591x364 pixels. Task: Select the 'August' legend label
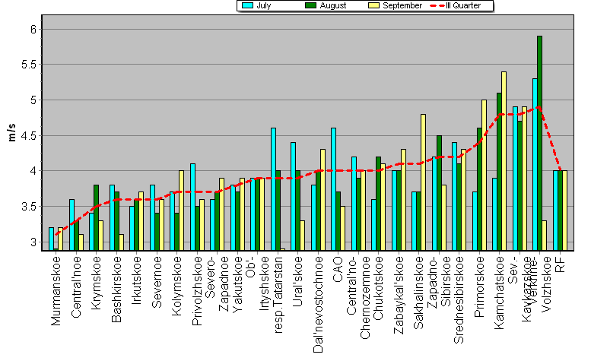click(x=333, y=5)
